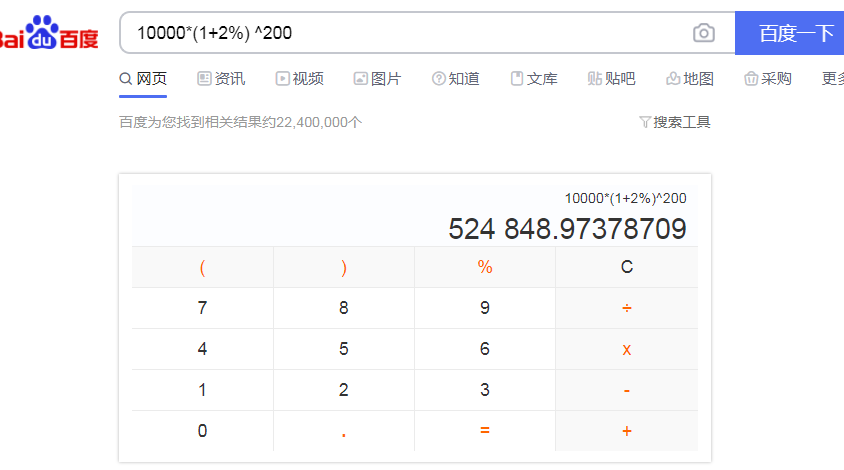Click calculator digit 4

pos(202,349)
